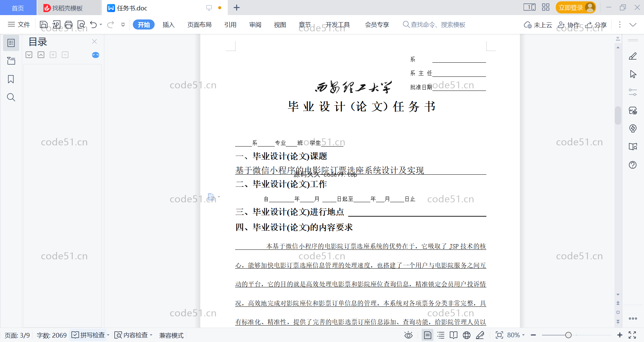Open the search icon in the left sidebar
This screenshot has width=644, height=342.
11,97
